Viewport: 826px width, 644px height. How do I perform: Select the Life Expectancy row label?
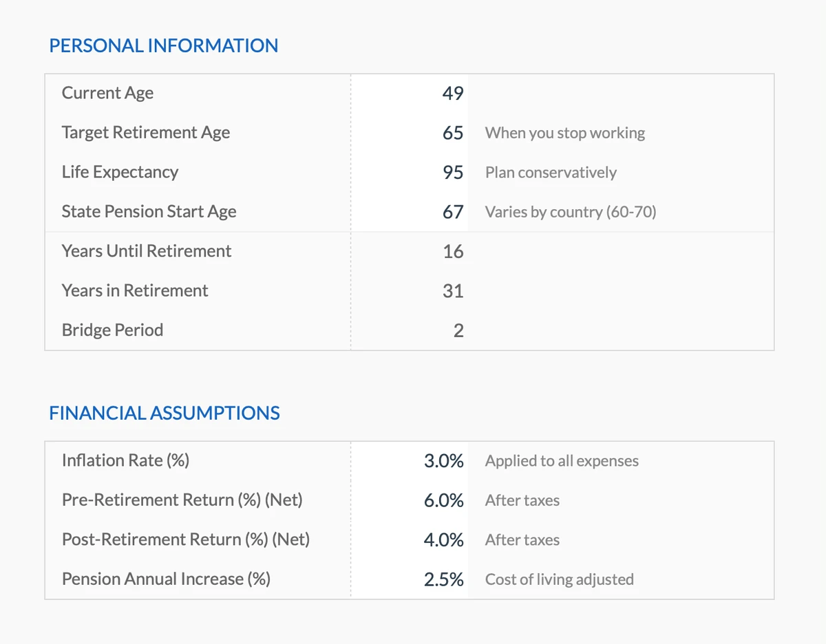120,172
